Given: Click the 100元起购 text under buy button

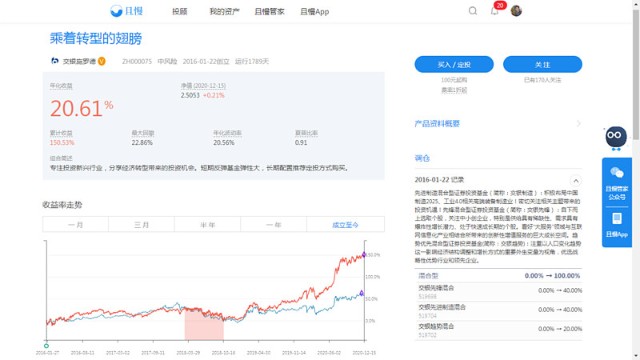Looking at the screenshot, I should point(454,80).
